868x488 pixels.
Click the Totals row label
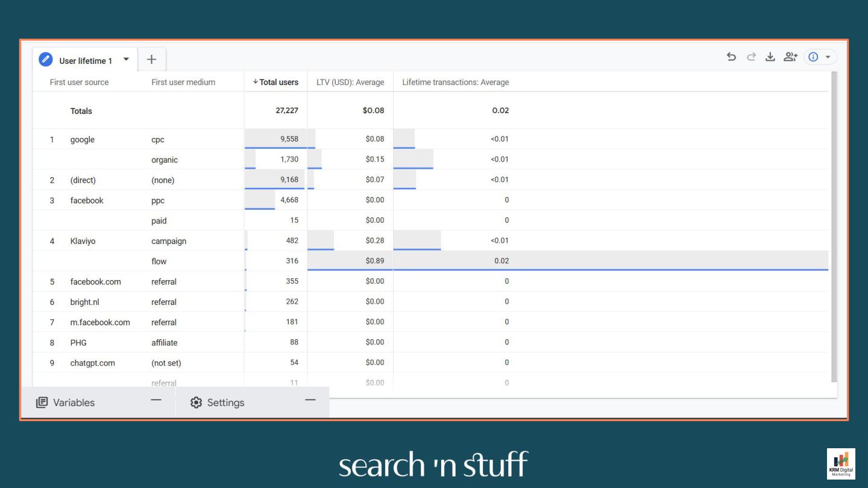(81, 111)
